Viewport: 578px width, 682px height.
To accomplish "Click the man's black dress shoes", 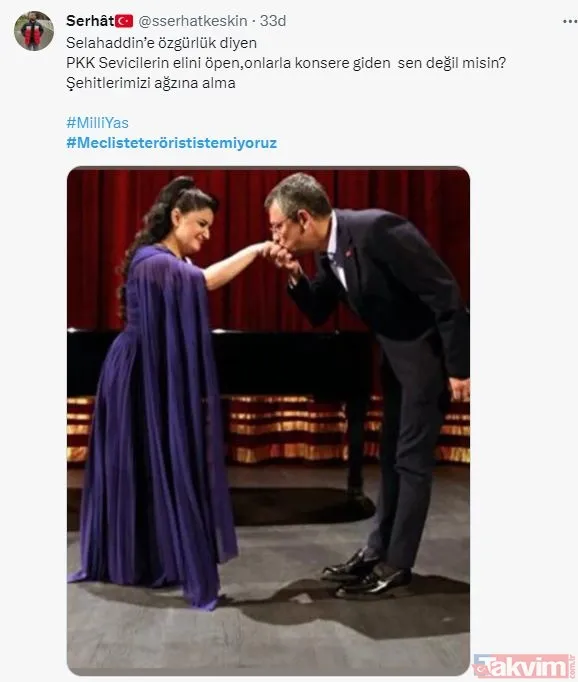I will (367, 574).
